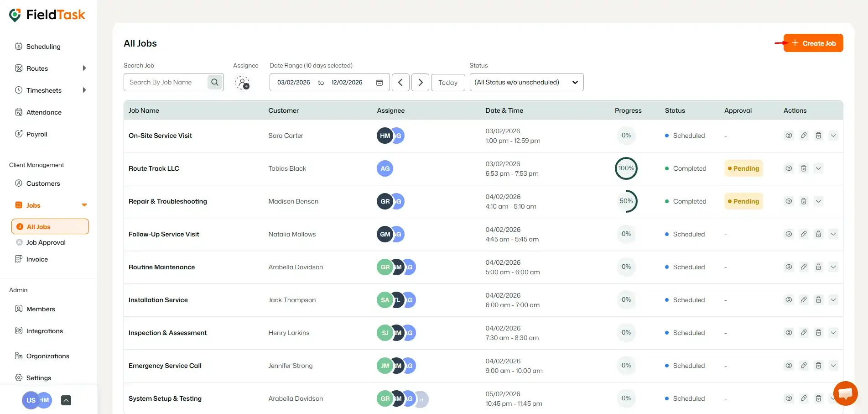Expand the On-Site Service Visit row chevron
The width and height of the screenshot is (868, 414).
833,136
